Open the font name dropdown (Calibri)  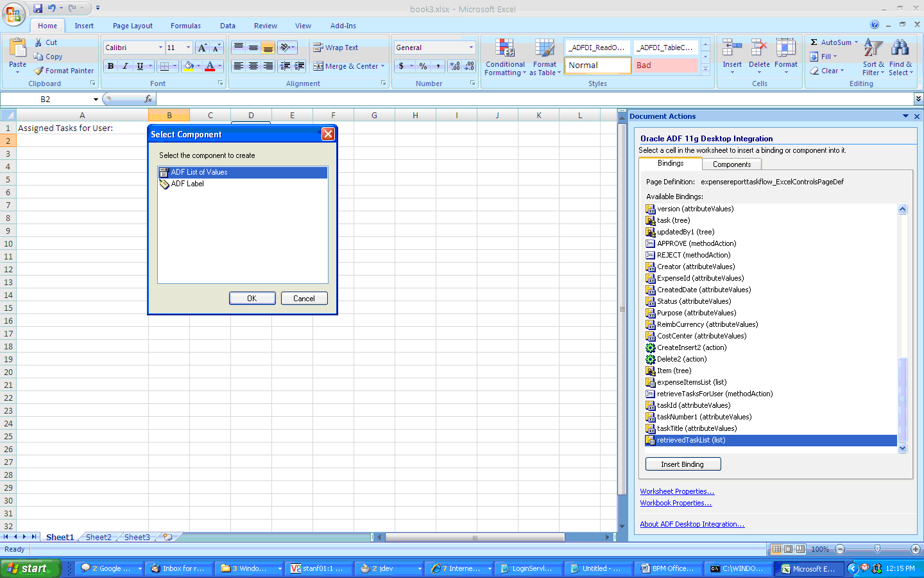click(160, 48)
